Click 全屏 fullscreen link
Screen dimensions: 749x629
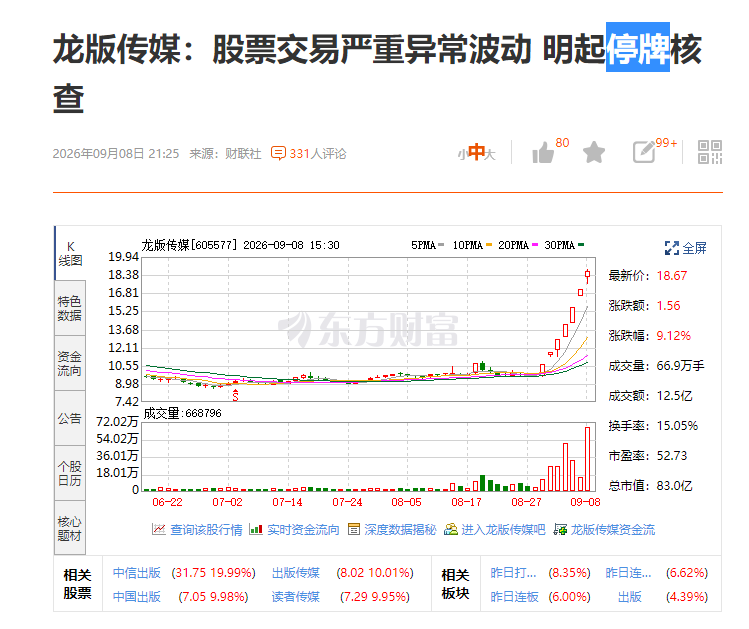click(x=694, y=248)
